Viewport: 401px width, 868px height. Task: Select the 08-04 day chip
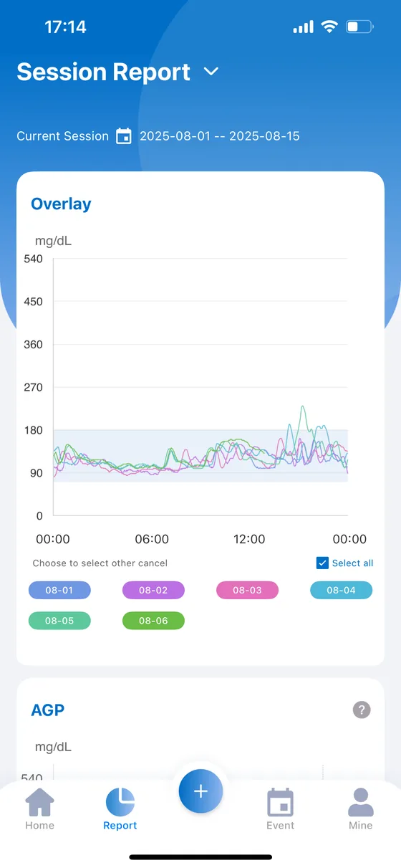tap(341, 590)
